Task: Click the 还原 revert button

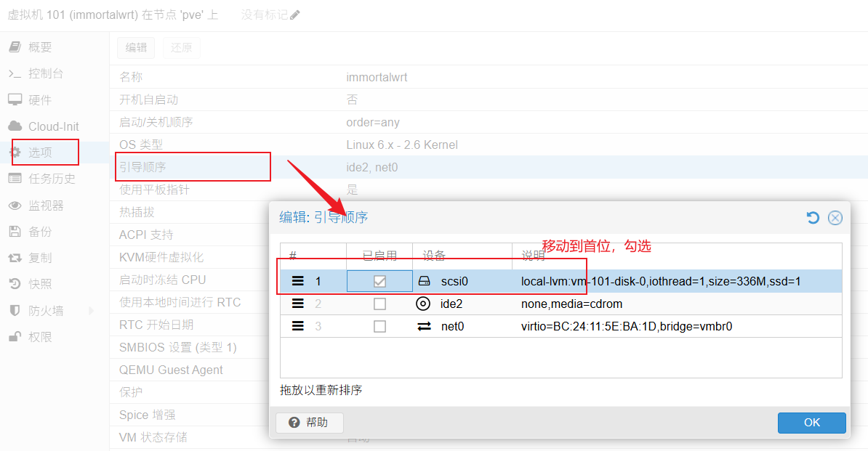Action: point(182,47)
